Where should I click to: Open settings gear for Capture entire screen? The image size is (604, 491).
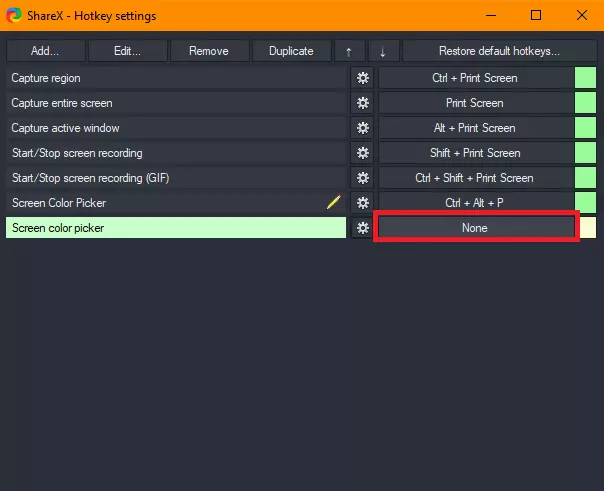pyautogui.click(x=363, y=103)
